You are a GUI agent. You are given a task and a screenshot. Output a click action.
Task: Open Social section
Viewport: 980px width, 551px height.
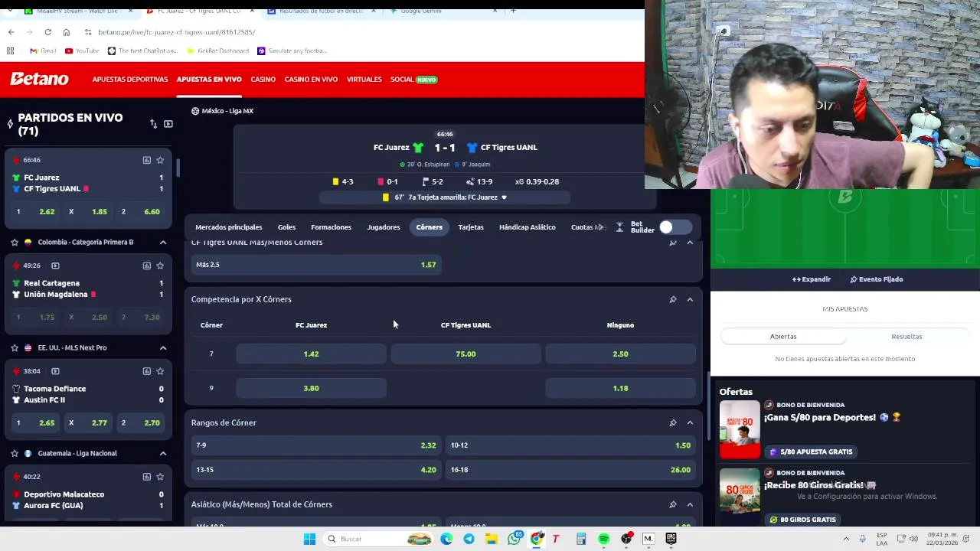tap(413, 79)
